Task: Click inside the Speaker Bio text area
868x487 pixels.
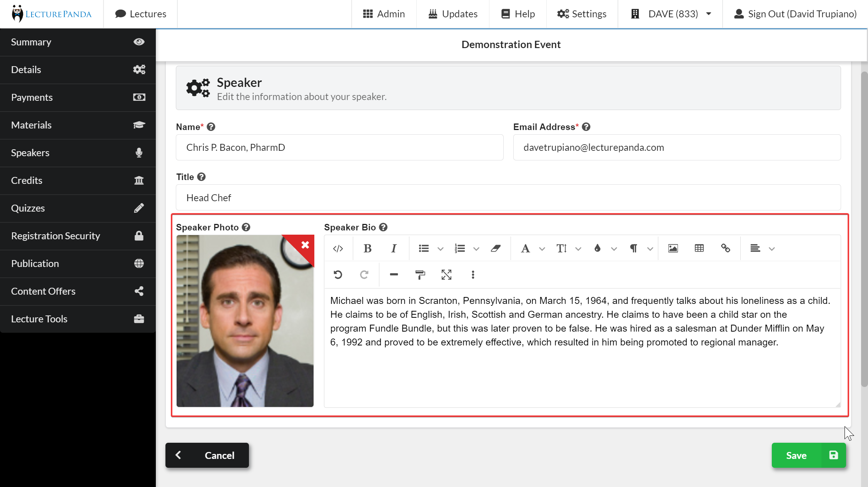Action: (583, 348)
